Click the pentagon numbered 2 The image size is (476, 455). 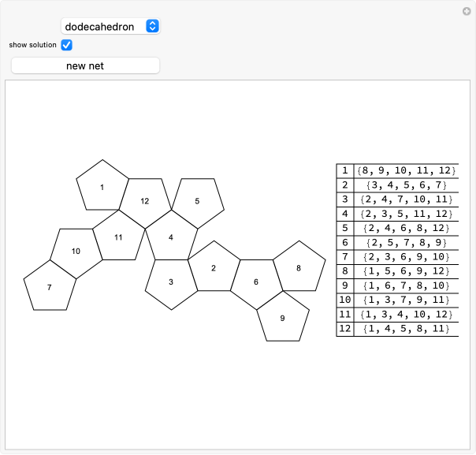(214, 267)
